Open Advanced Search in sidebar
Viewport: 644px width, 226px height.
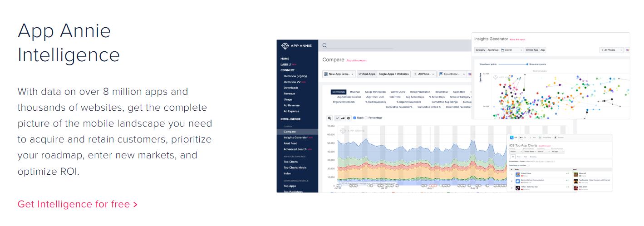click(295, 149)
